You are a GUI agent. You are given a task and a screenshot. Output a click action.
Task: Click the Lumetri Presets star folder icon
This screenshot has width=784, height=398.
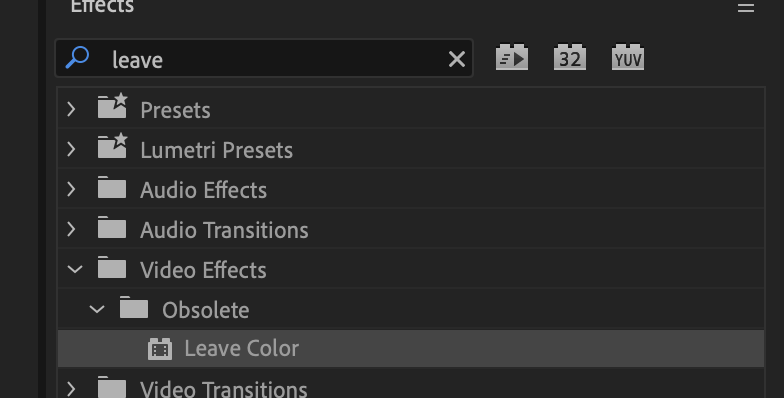(x=112, y=146)
